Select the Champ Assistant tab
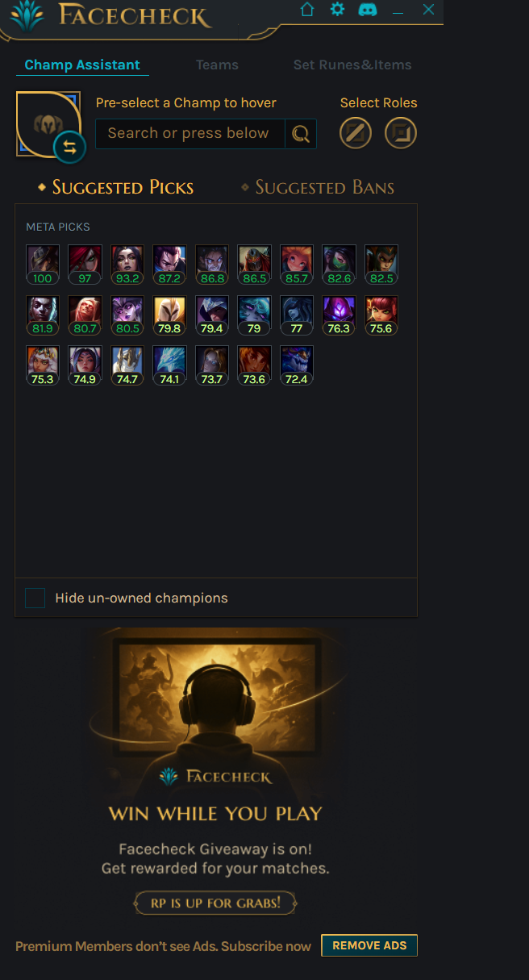Viewport: 529px width, 980px height. click(x=82, y=65)
